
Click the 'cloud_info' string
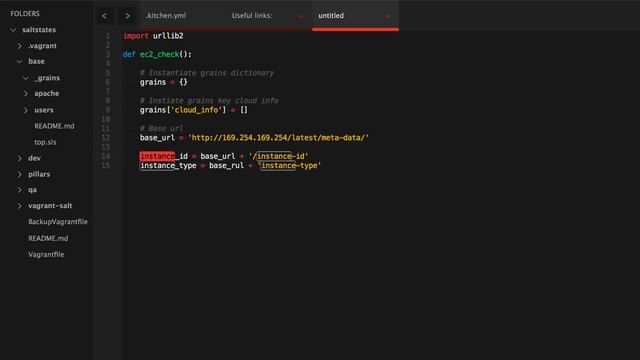pyautogui.click(x=196, y=110)
